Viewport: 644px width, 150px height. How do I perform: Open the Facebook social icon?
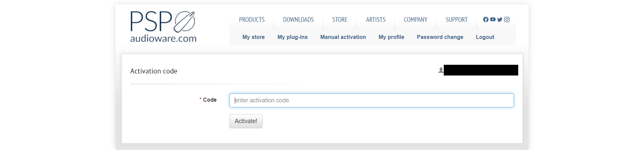pyautogui.click(x=486, y=19)
